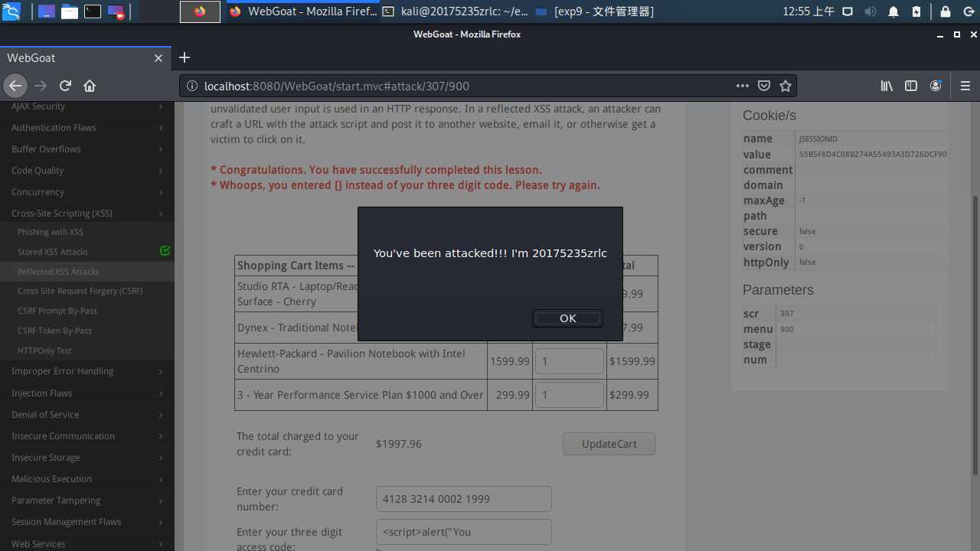Collapse Cross-Site Scripting (XSS) category

point(87,214)
